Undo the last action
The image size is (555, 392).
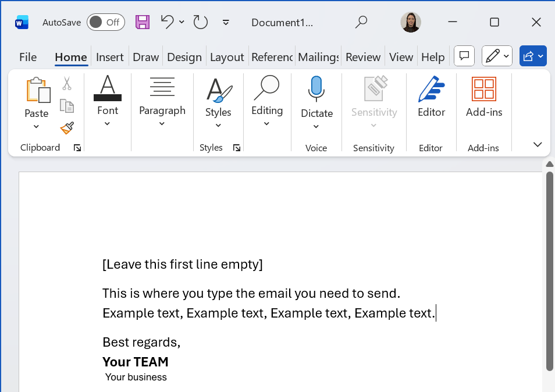click(x=168, y=21)
